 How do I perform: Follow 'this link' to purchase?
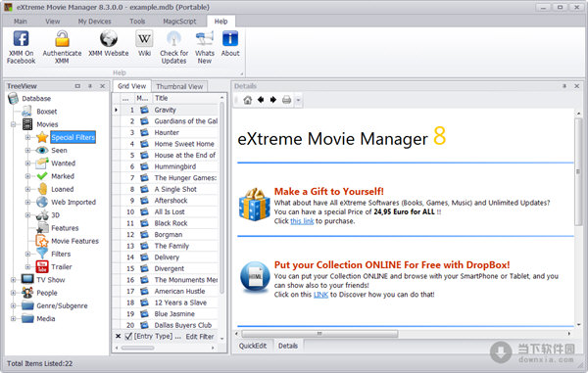tap(302, 221)
